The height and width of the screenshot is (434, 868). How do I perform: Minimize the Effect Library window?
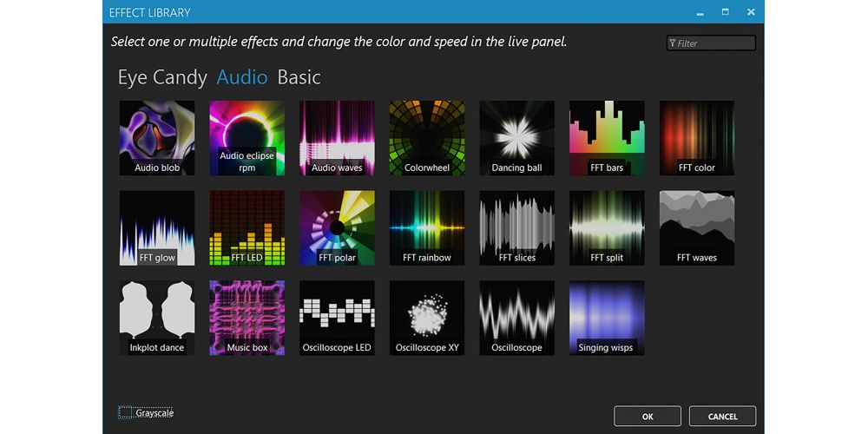point(700,12)
